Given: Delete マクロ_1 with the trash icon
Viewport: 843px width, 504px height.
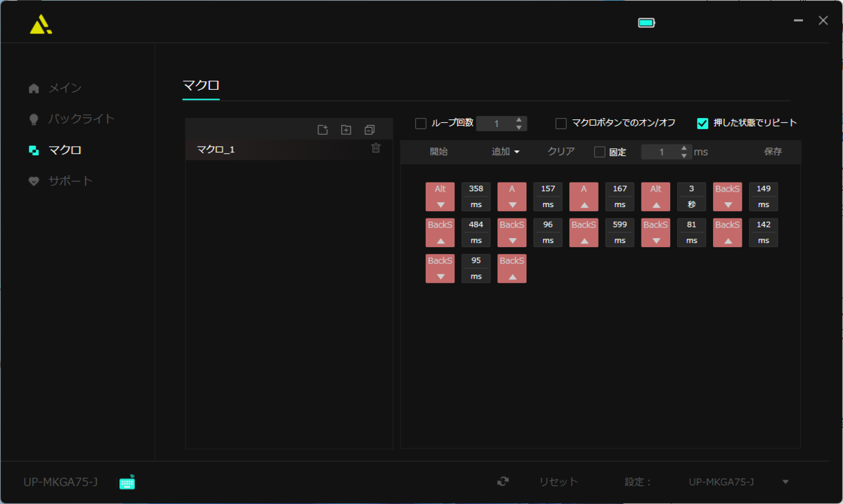Looking at the screenshot, I should [x=376, y=148].
